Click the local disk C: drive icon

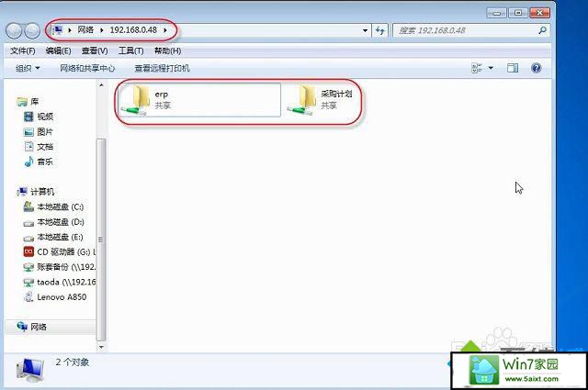click(x=28, y=206)
